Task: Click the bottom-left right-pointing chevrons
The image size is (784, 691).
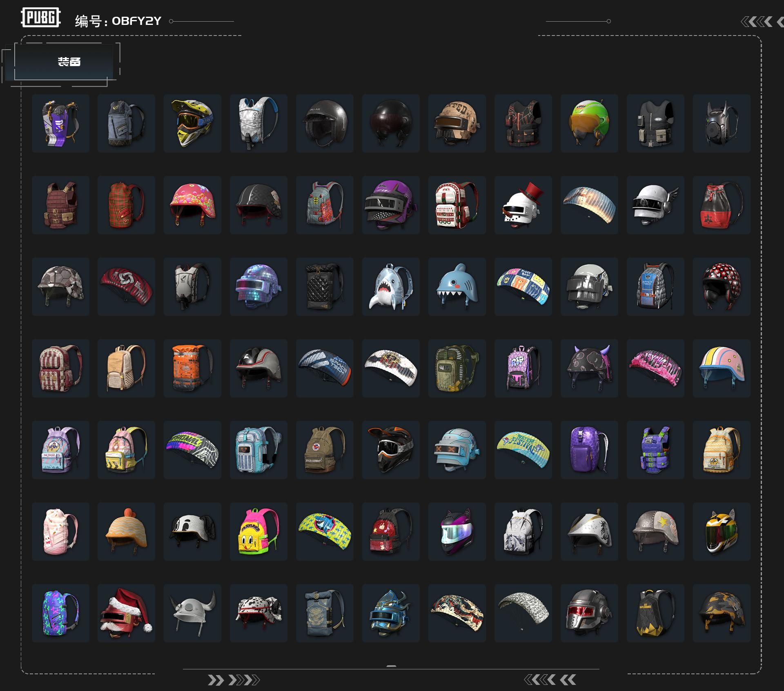Action: tap(233, 680)
